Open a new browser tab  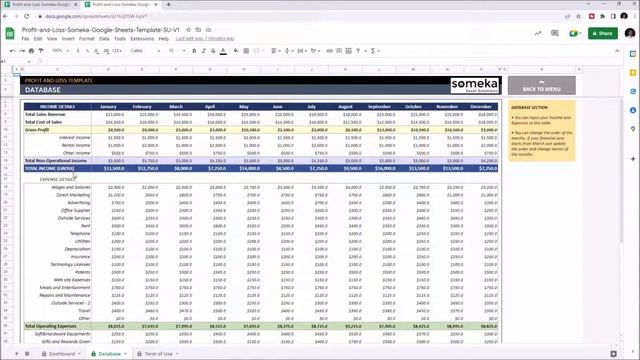[x=169, y=4]
